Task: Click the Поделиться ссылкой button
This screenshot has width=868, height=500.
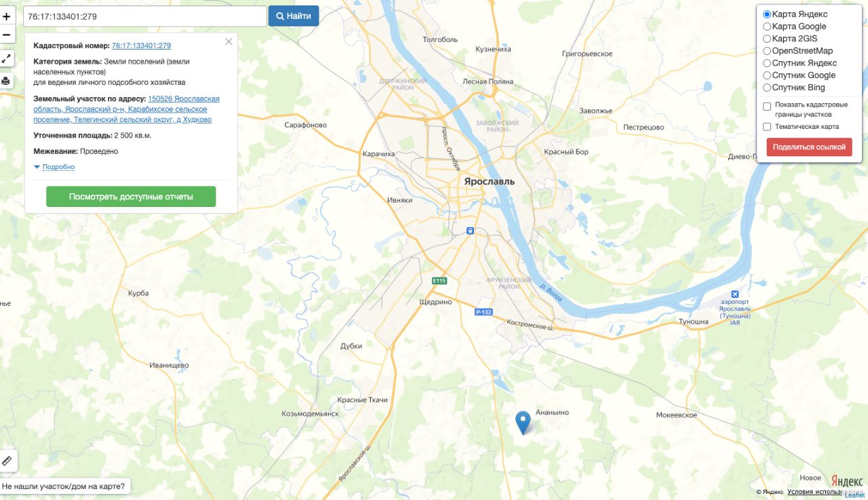Action: tap(809, 147)
